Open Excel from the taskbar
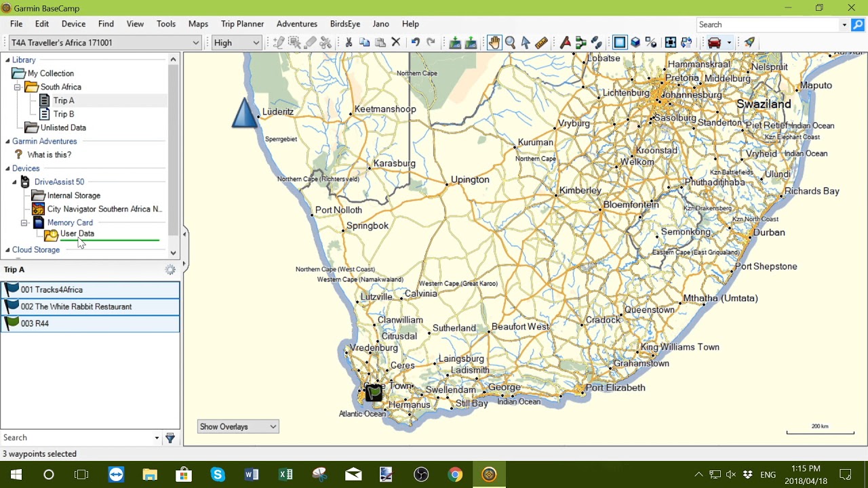Viewport: 868px width, 488px height. click(285, 474)
